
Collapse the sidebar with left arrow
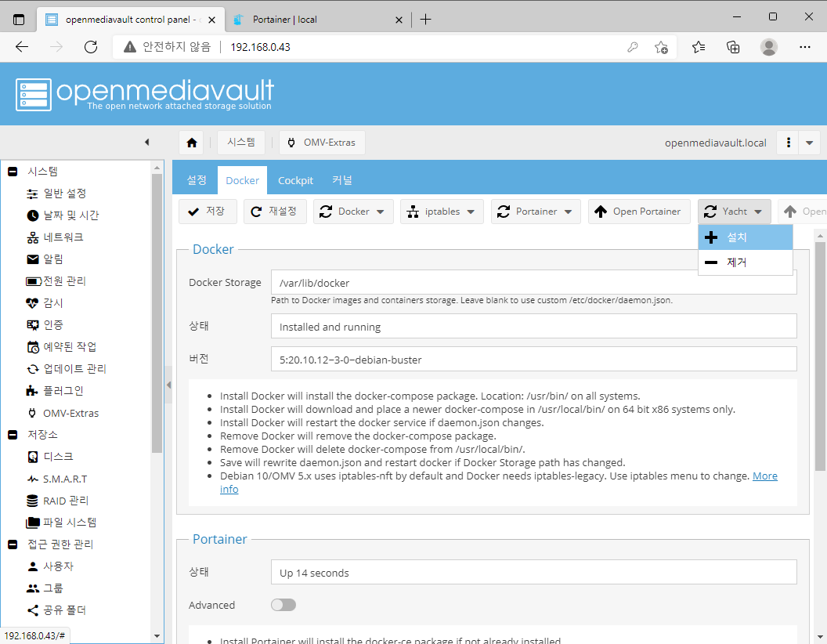pyautogui.click(x=146, y=142)
